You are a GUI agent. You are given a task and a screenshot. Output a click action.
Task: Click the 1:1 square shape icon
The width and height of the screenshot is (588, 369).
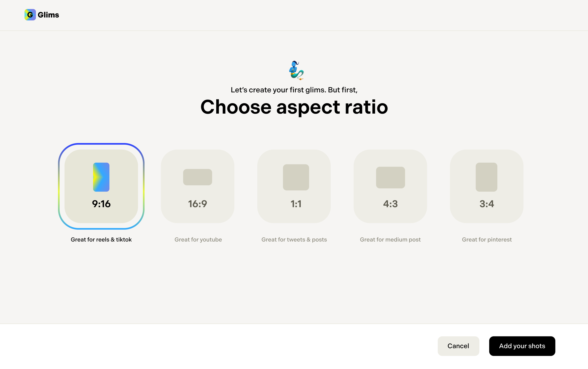[296, 177]
